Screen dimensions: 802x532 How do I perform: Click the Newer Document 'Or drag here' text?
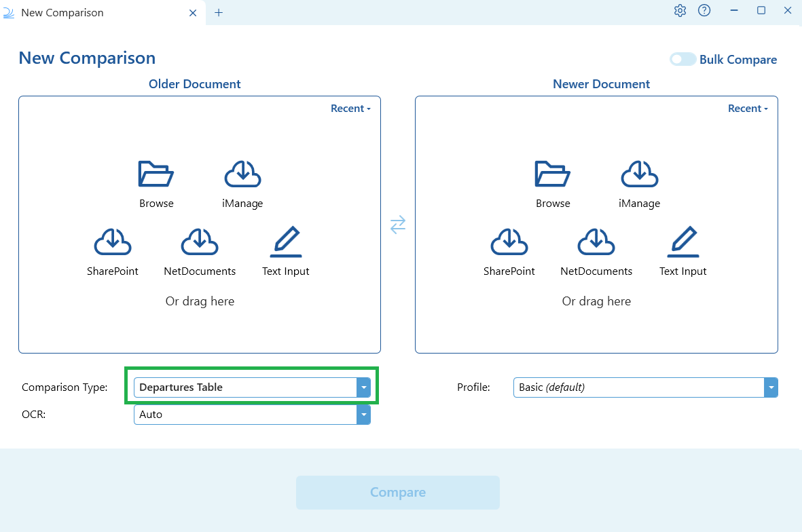596,301
